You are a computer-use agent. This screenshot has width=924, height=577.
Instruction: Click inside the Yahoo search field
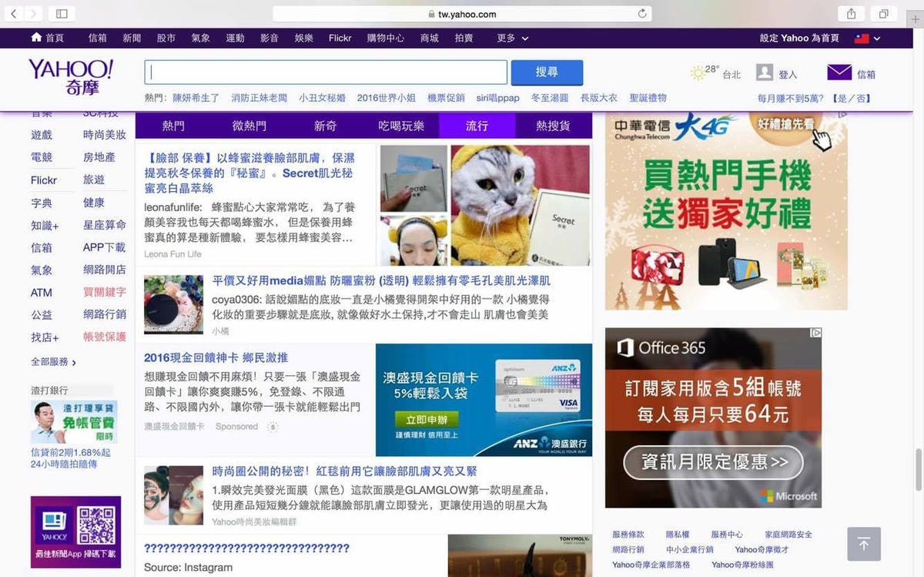[326, 72]
